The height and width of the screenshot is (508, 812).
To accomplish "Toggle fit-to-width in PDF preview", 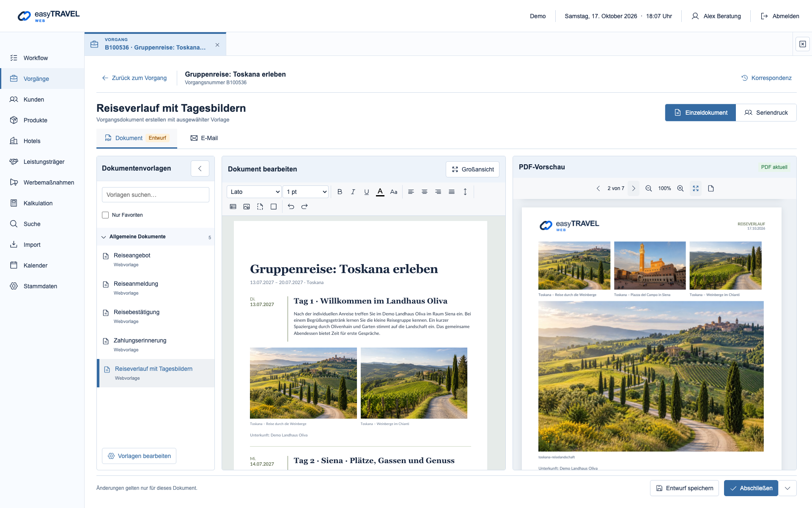I will [696, 188].
